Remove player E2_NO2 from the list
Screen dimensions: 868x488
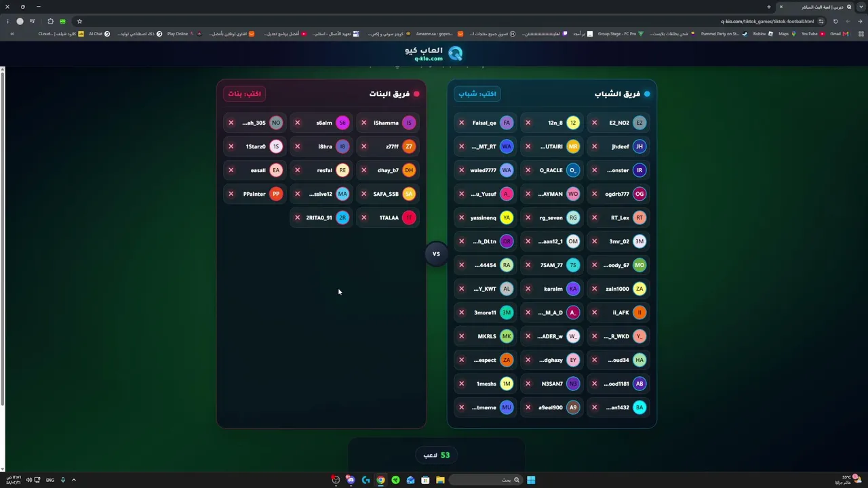coord(594,123)
